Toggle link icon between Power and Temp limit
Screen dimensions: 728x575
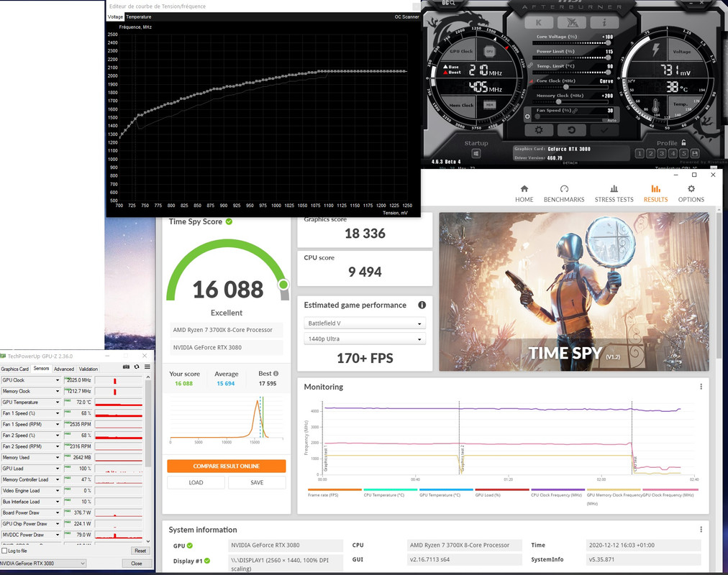[x=531, y=65]
